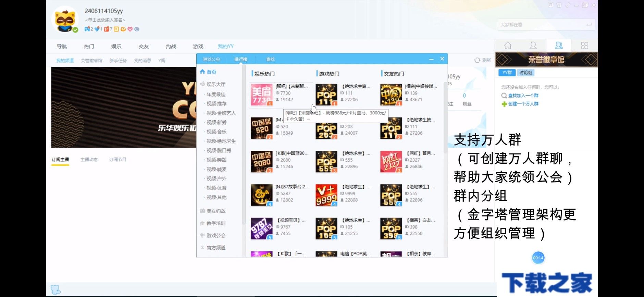
Task: Expand the 美女约战 sidebar category
Action: 216,211
